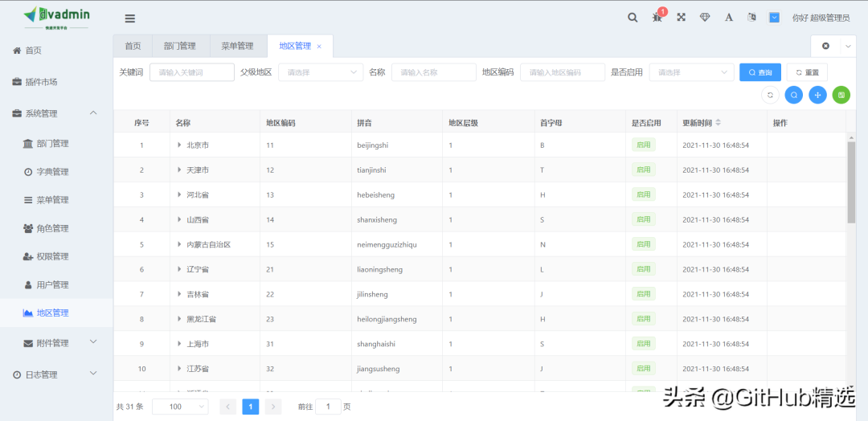Click the blue 查询 button

pyautogui.click(x=759, y=72)
